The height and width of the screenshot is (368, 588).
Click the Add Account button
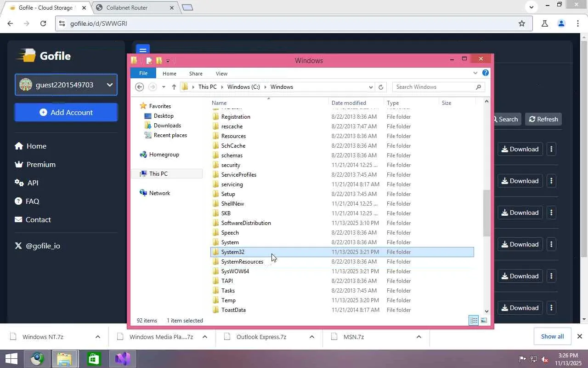[66, 112]
